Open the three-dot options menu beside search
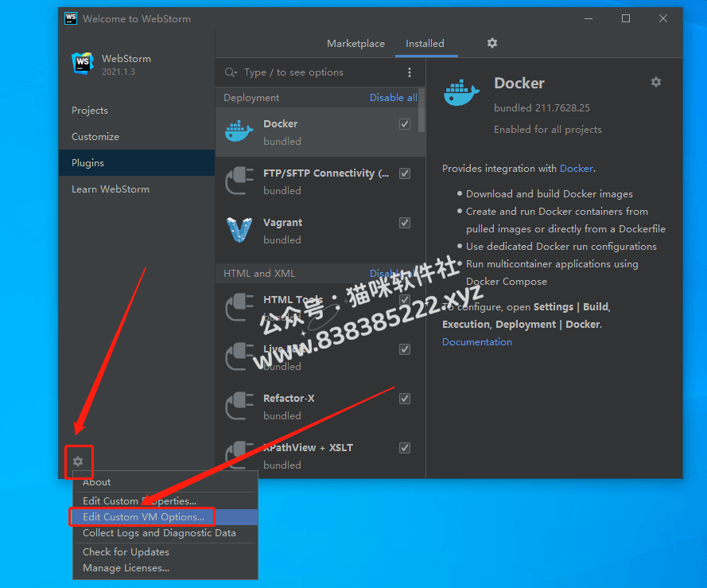 pyautogui.click(x=410, y=72)
